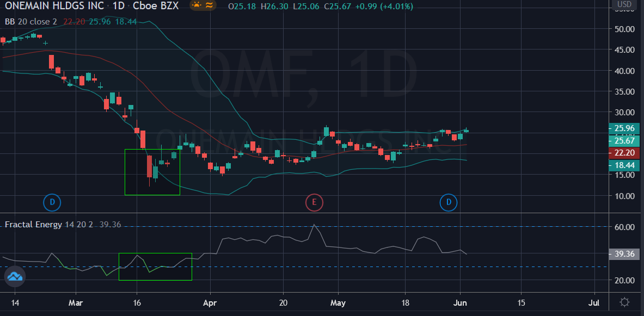Click the 45.00 price axis level
Screen dimensions: 644x316
[x=625, y=50]
